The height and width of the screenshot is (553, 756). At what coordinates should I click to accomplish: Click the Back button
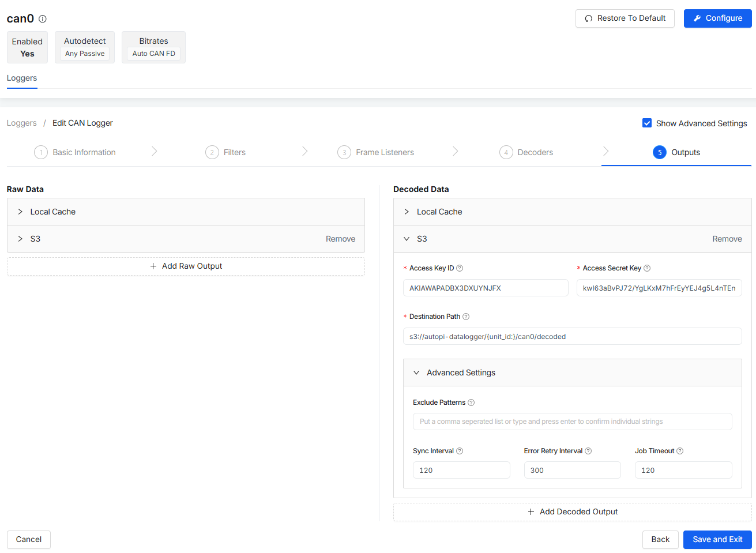[x=660, y=540]
